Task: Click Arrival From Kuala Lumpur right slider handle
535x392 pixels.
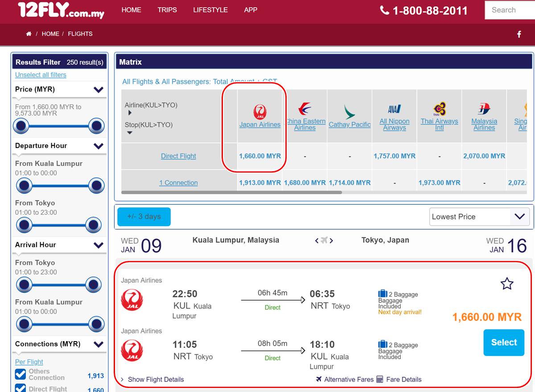Action: pyautogui.click(x=96, y=324)
